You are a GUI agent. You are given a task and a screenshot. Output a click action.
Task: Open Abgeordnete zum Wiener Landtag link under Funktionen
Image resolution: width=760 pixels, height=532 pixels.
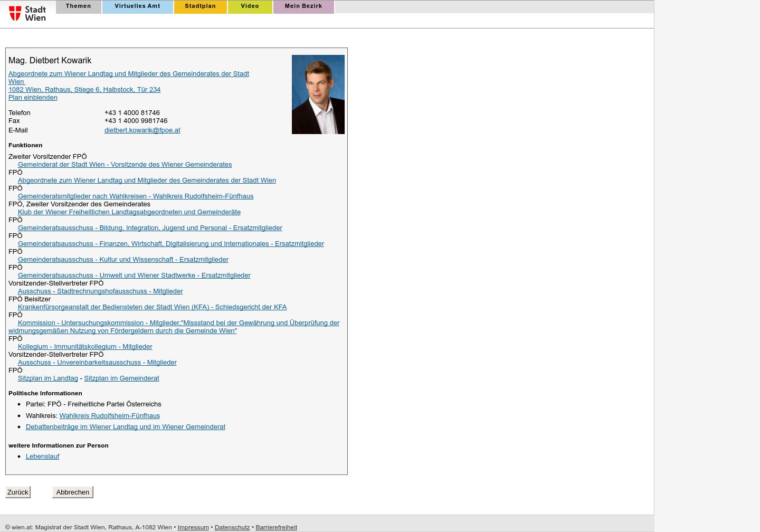click(x=147, y=180)
